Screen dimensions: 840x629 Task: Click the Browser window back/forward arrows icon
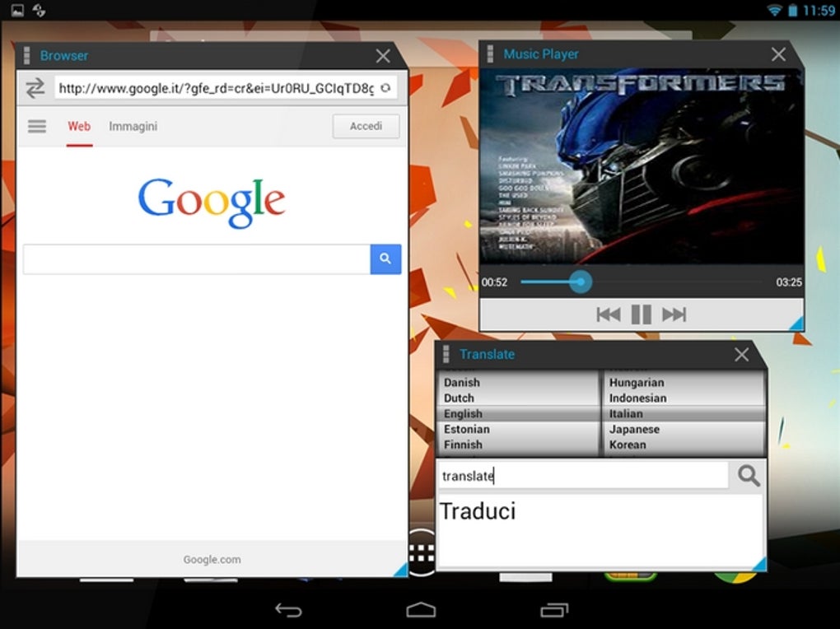tap(35, 88)
